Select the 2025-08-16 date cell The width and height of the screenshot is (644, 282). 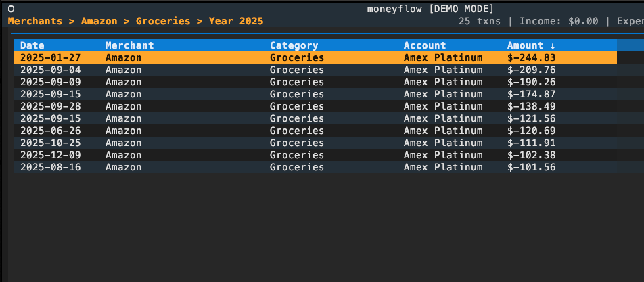click(x=51, y=167)
